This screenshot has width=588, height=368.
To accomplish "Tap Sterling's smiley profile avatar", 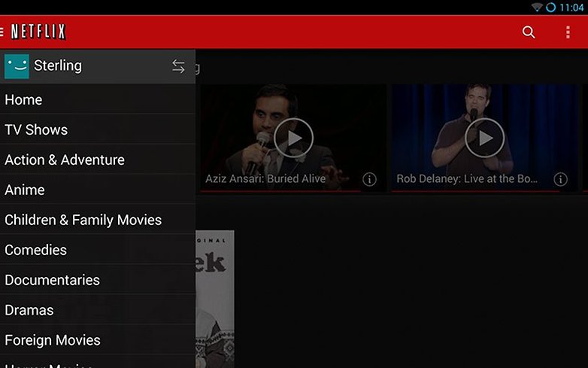I will click(x=17, y=66).
